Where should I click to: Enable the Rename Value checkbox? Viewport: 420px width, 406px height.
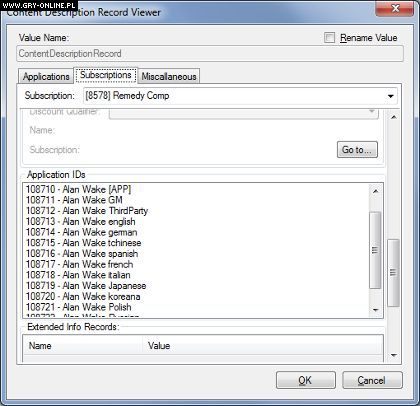tap(329, 38)
